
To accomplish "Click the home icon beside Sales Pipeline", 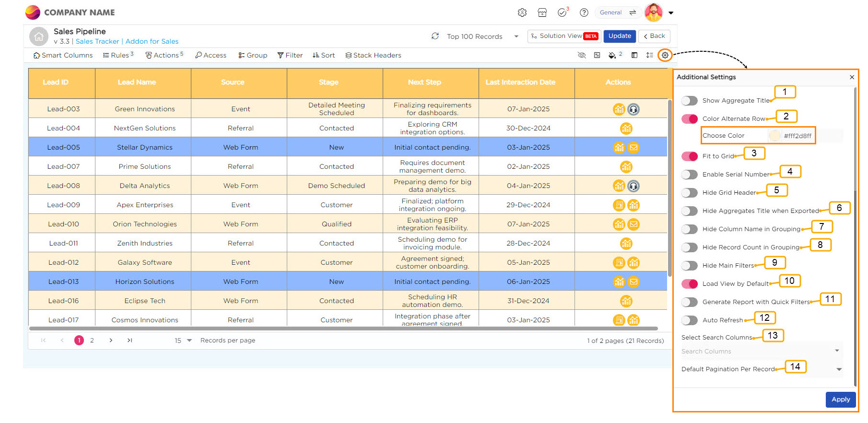I will click(x=38, y=36).
